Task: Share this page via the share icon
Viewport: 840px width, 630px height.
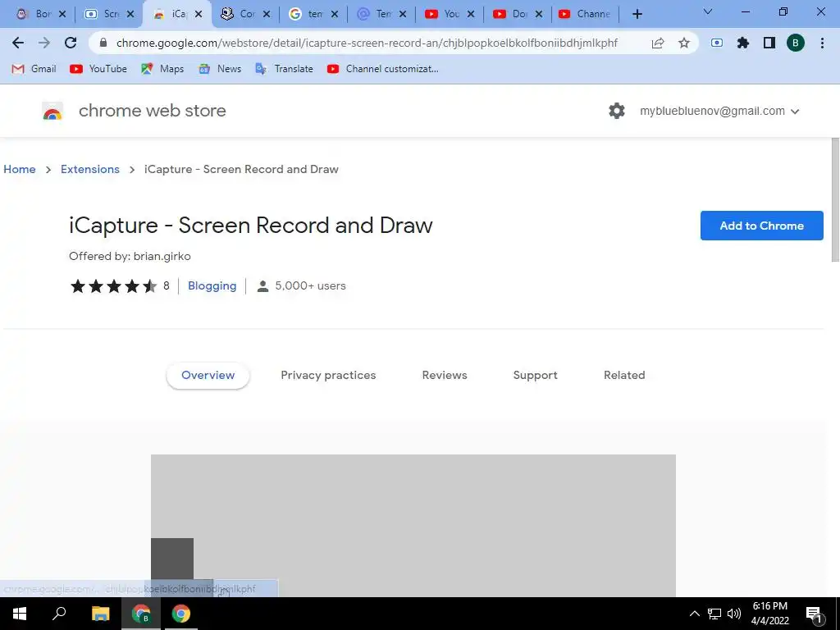Action: pyautogui.click(x=658, y=43)
